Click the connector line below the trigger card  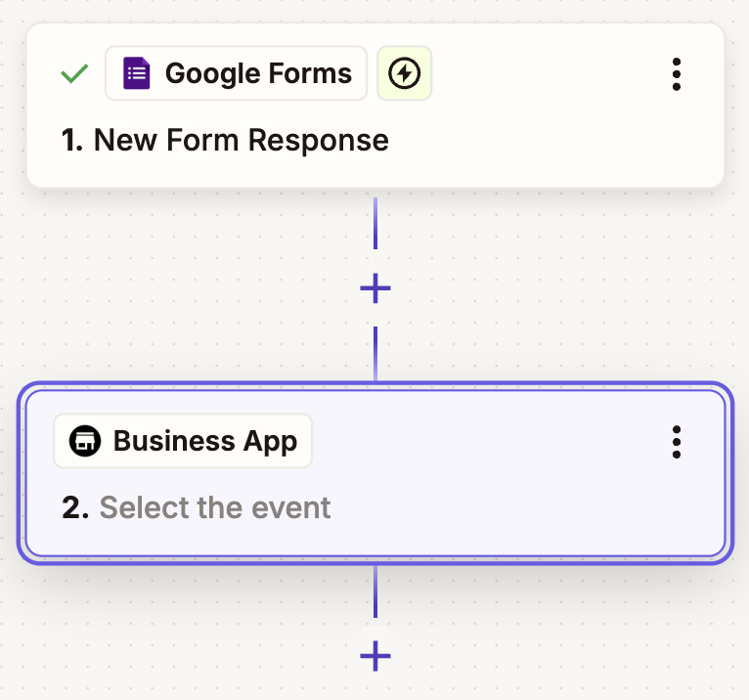[375, 223]
